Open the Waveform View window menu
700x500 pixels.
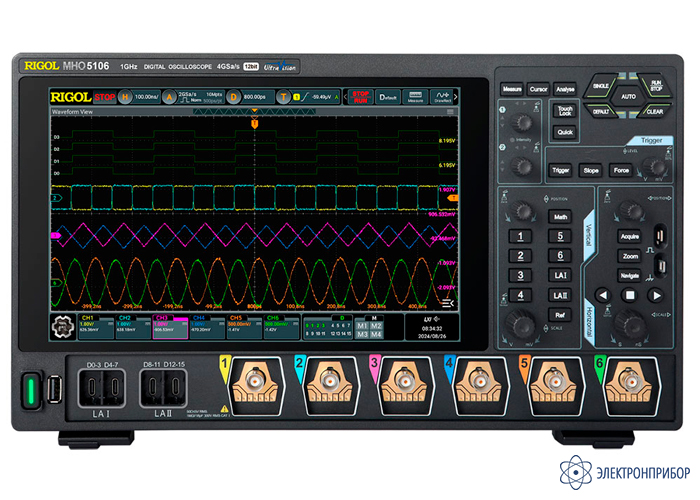pos(450,112)
